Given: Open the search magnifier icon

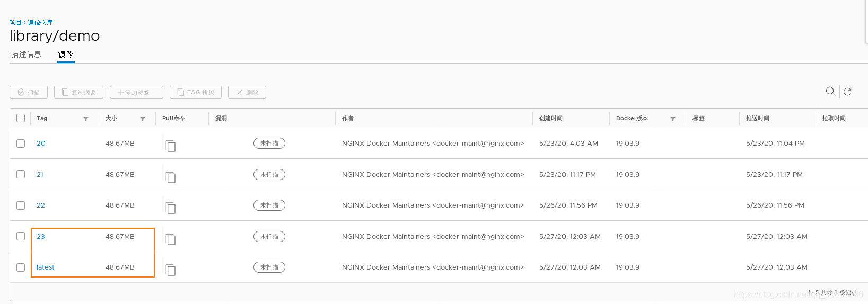Looking at the screenshot, I should point(830,92).
